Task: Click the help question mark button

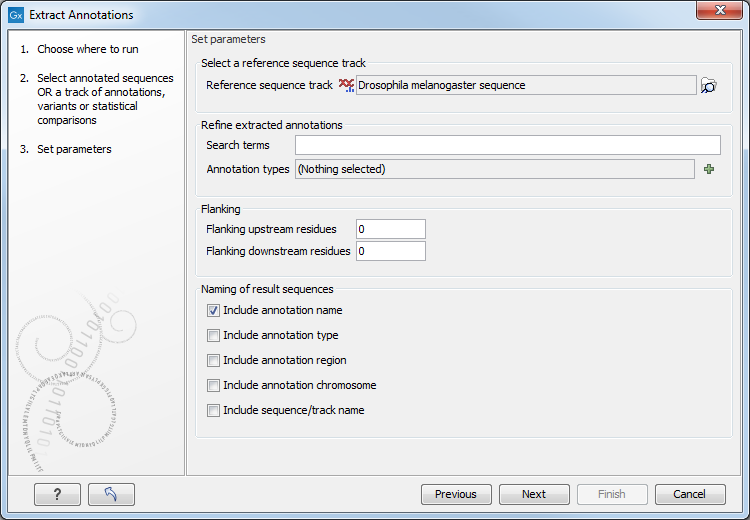Action: [57, 494]
